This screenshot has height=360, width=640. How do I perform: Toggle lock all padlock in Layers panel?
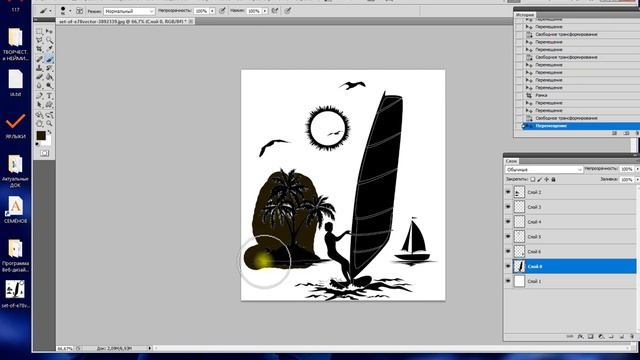(553, 180)
